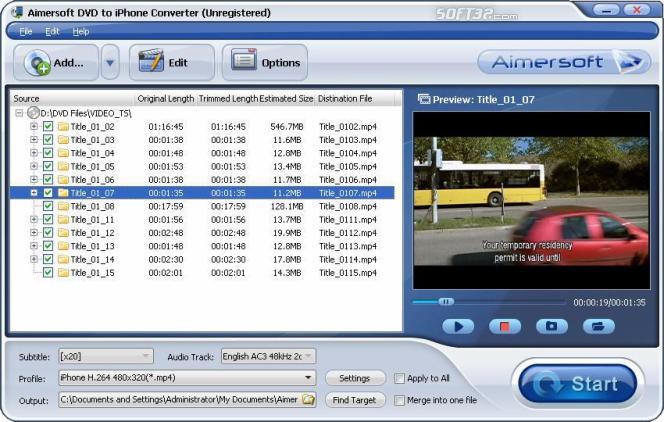Click the 00:17:59 original length cell

tap(166, 206)
